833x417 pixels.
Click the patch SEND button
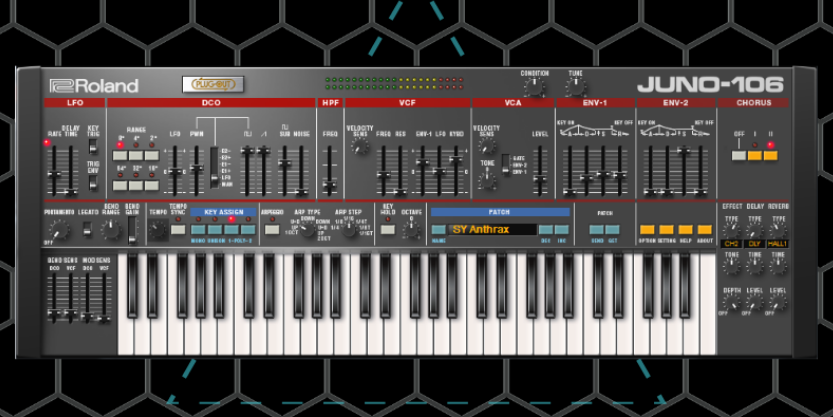596,229
